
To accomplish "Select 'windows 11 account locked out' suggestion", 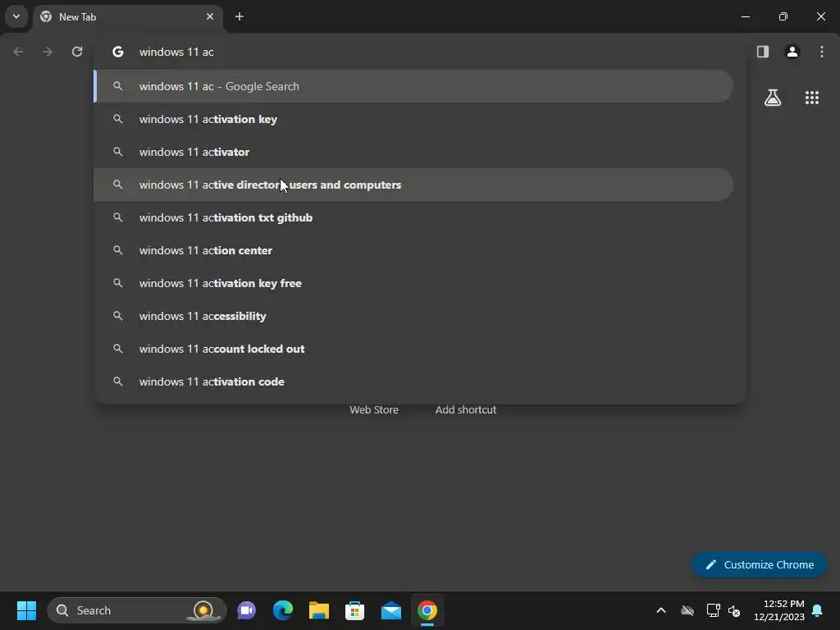I will [413, 349].
